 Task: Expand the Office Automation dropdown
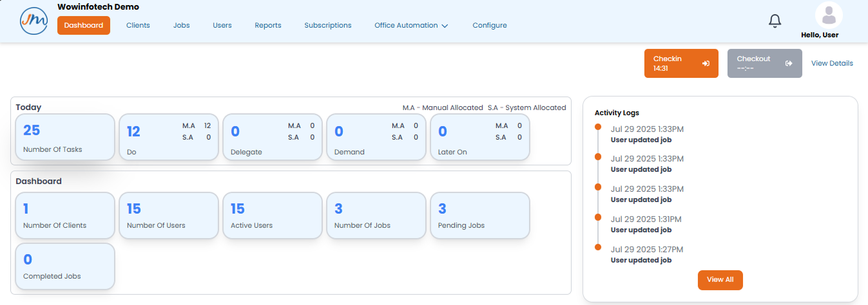411,26
